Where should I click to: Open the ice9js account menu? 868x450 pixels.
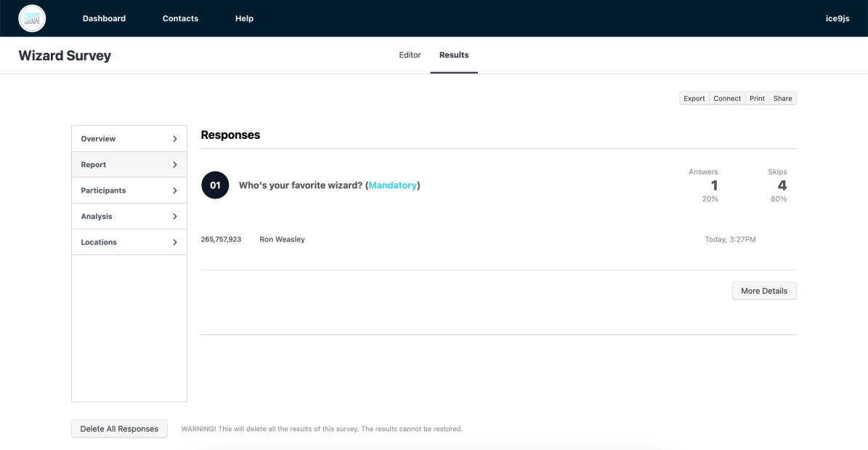837,19
